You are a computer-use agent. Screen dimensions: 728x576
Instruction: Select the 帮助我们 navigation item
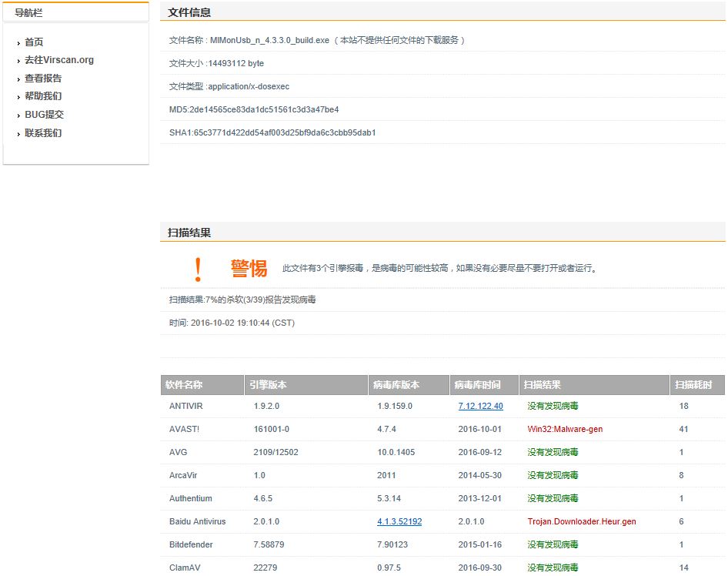click(43, 96)
